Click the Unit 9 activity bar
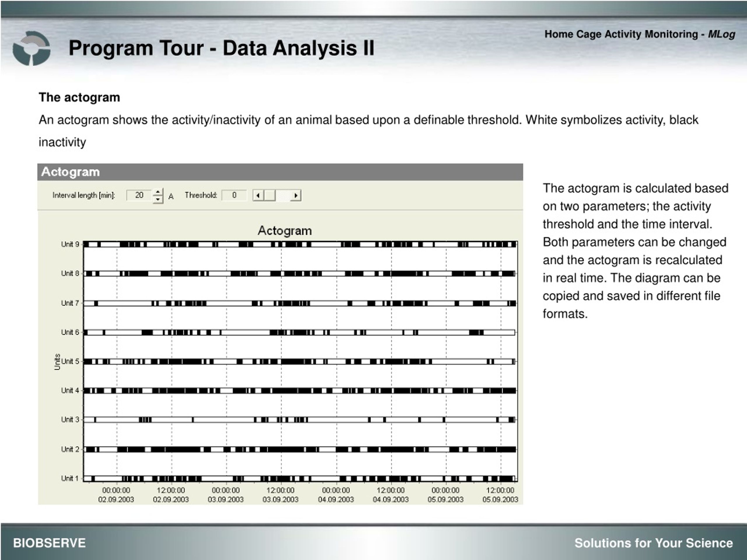 click(300, 244)
